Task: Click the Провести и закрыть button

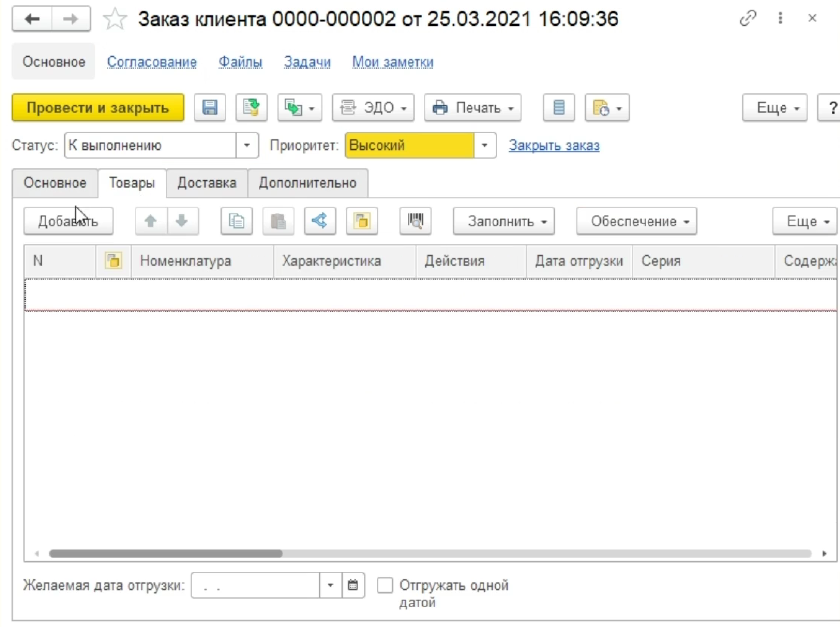Action: coord(98,108)
